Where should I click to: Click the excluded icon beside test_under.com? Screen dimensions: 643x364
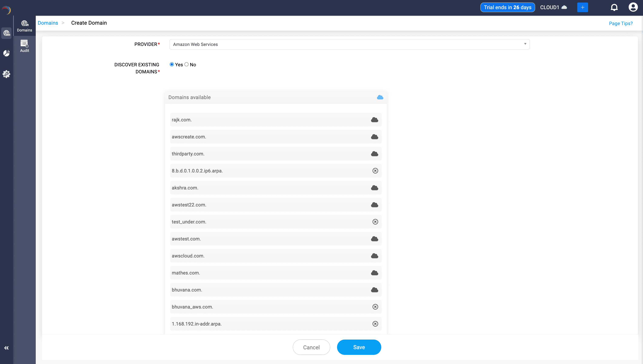pos(375,222)
